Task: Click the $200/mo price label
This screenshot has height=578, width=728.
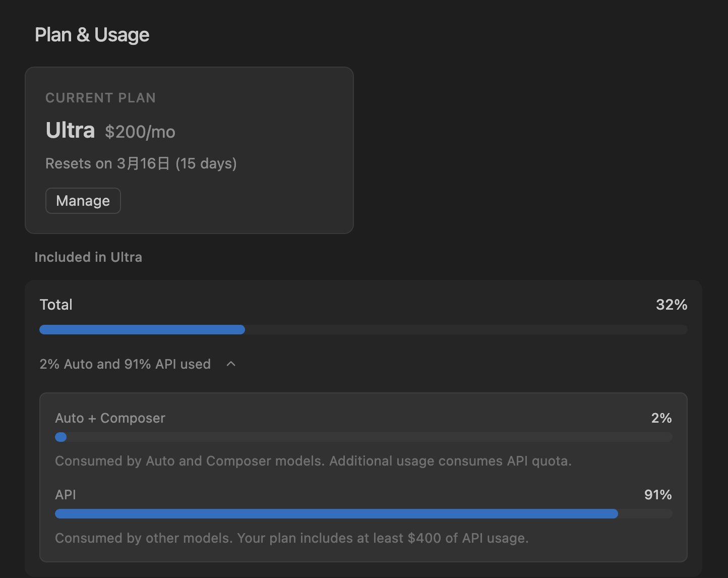Action: (140, 132)
